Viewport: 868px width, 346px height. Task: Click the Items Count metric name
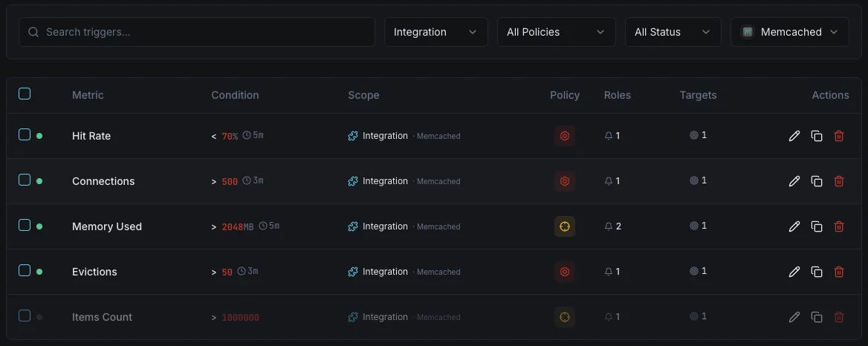[x=103, y=317]
